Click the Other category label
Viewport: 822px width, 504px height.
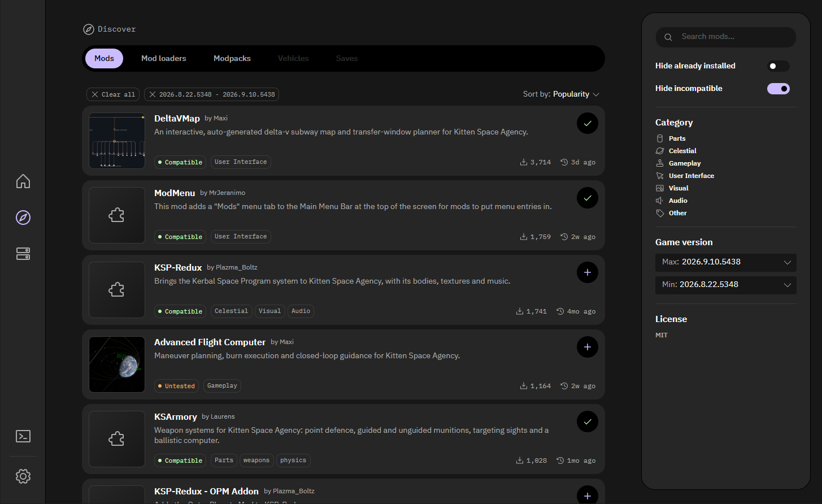click(x=678, y=213)
